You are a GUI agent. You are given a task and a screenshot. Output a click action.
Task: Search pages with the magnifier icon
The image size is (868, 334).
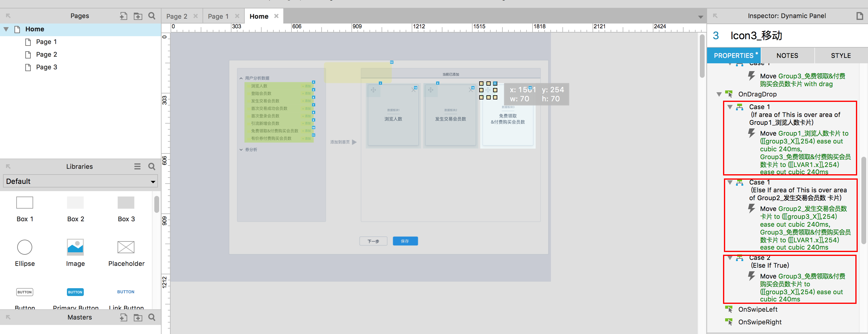152,16
